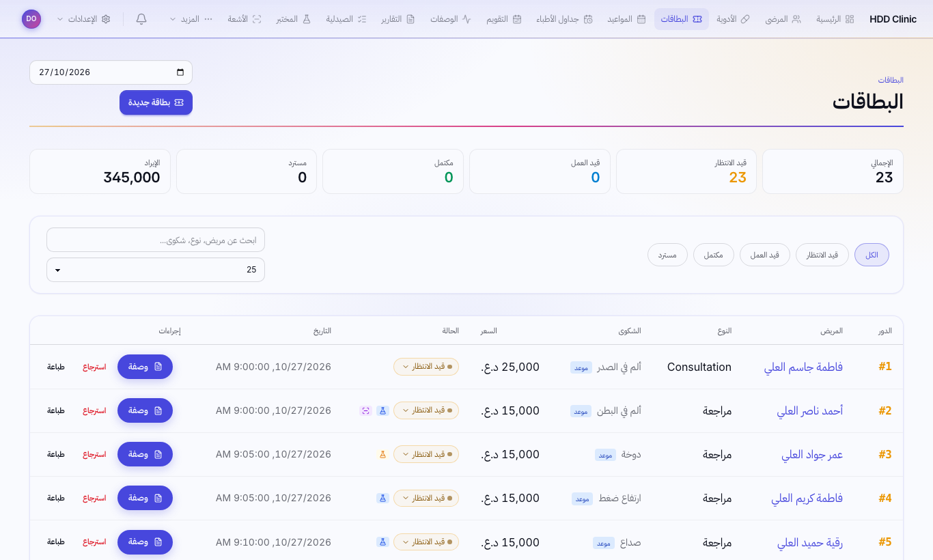
Task: Click وصفة button for فاطمة كريم العلي
Action: click(145, 498)
